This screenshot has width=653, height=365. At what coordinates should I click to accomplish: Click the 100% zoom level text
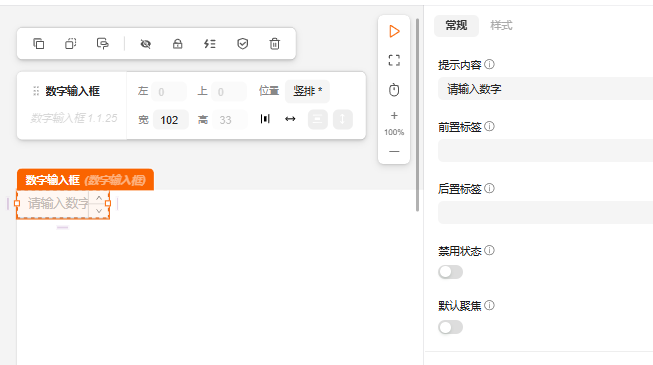(394, 132)
